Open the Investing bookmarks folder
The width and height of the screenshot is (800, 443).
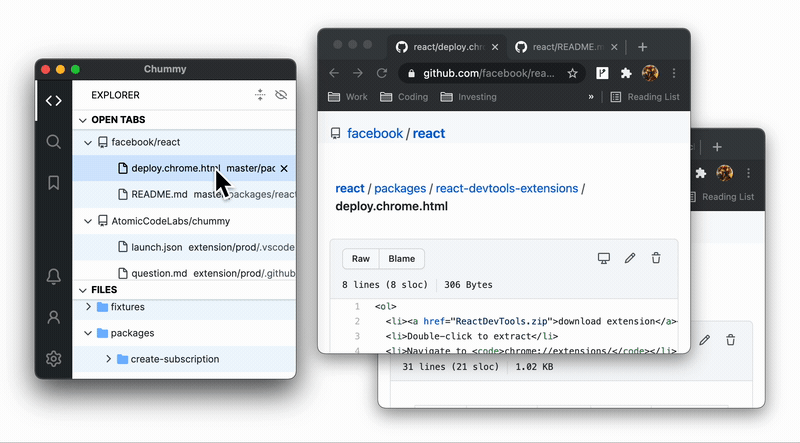(468, 97)
